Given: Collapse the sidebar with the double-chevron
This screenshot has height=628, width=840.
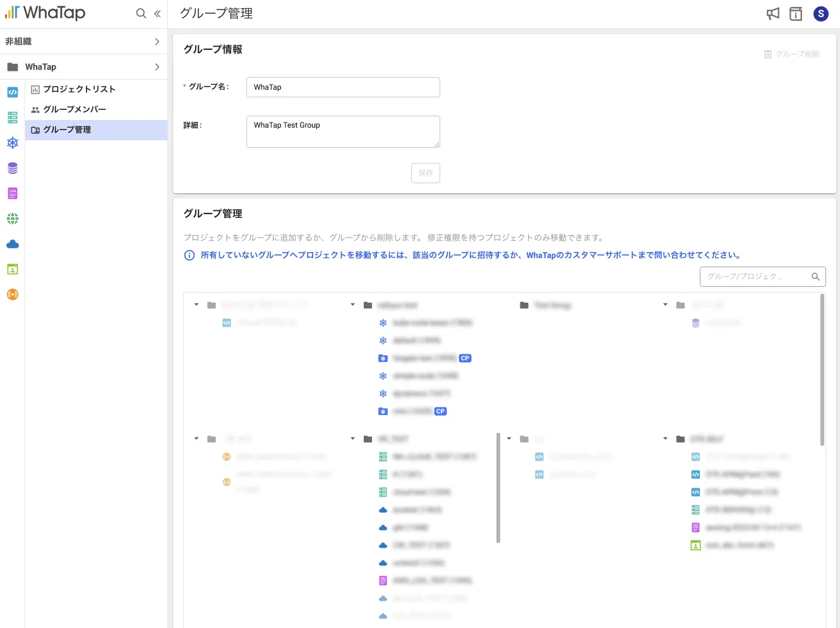Looking at the screenshot, I should (x=157, y=13).
